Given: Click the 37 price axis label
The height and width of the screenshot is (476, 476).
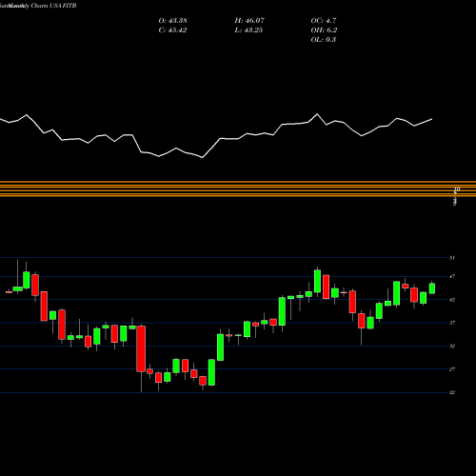Looking at the screenshot, I should [452, 323].
